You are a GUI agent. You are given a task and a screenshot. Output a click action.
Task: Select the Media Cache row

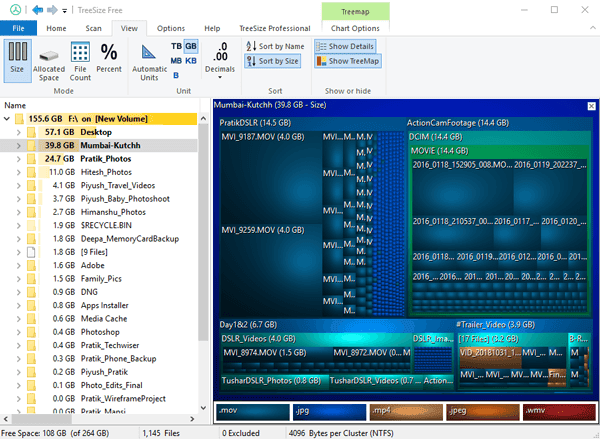(x=99, y=319)
